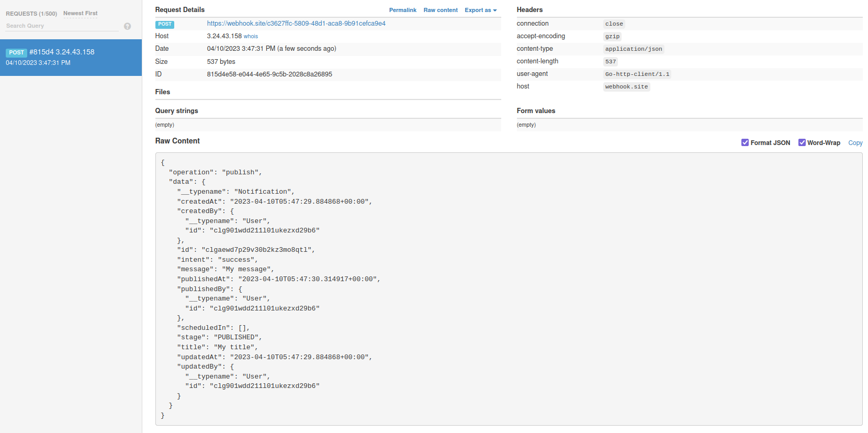
Task: Focus the Search Query input field
Action: pyautogui.click(x=62, y=26)
